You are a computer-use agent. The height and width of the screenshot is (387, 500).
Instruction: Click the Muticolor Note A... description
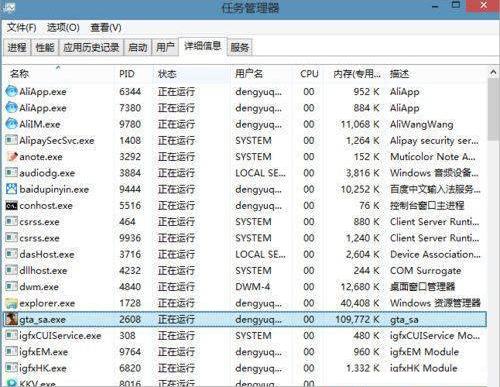(433, 156)
